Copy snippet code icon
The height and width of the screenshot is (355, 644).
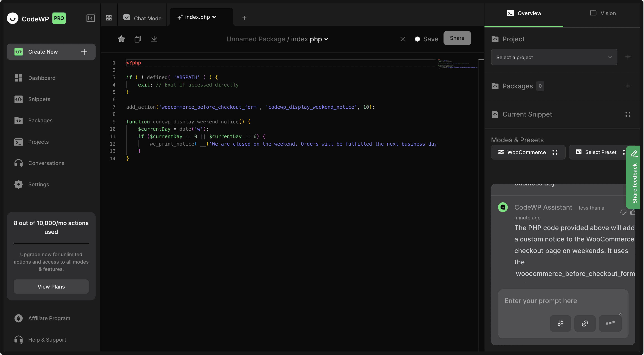click(x=138, y=39)
